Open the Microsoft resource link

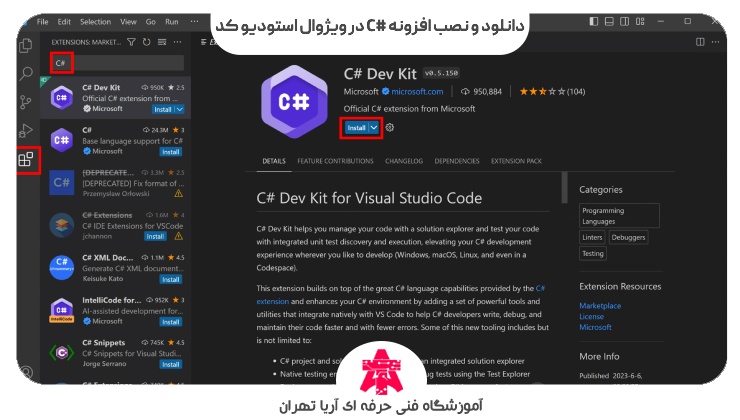pyautogui.click(x=595, y=327)
